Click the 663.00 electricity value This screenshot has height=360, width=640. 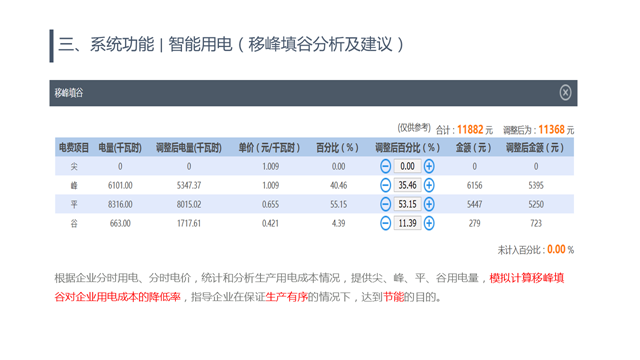pyautogui.click(x=120, y=224)
